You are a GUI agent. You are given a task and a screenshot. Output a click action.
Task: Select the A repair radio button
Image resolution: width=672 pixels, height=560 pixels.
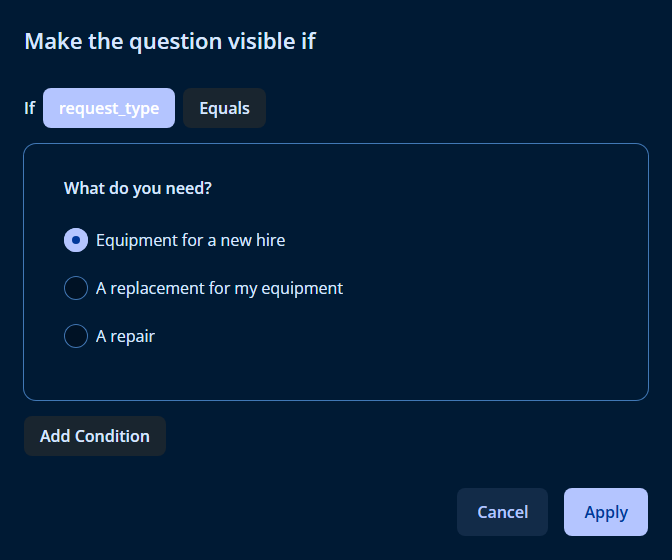(x=76, y=336)
